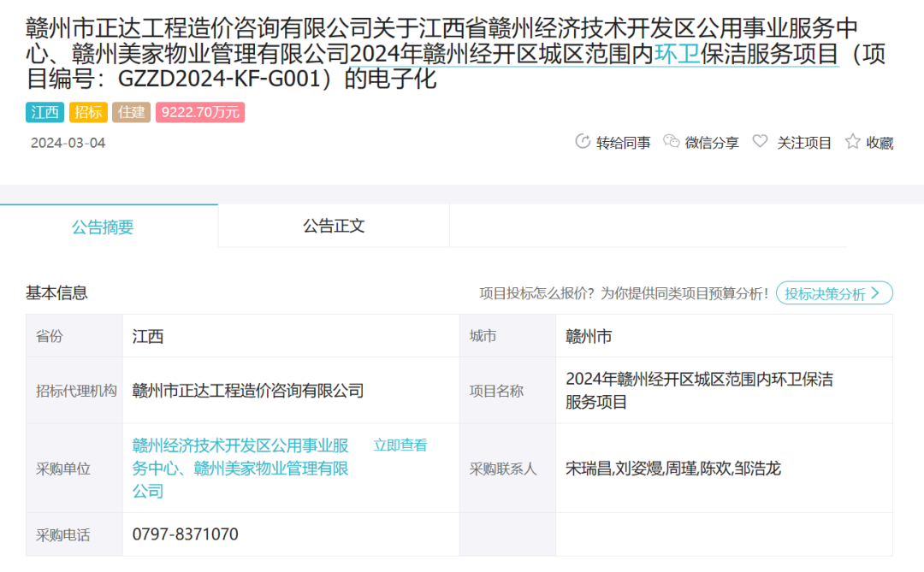Click the 招标代理机构 label cell
Screen dimensions: 924x572
point(74,391)
